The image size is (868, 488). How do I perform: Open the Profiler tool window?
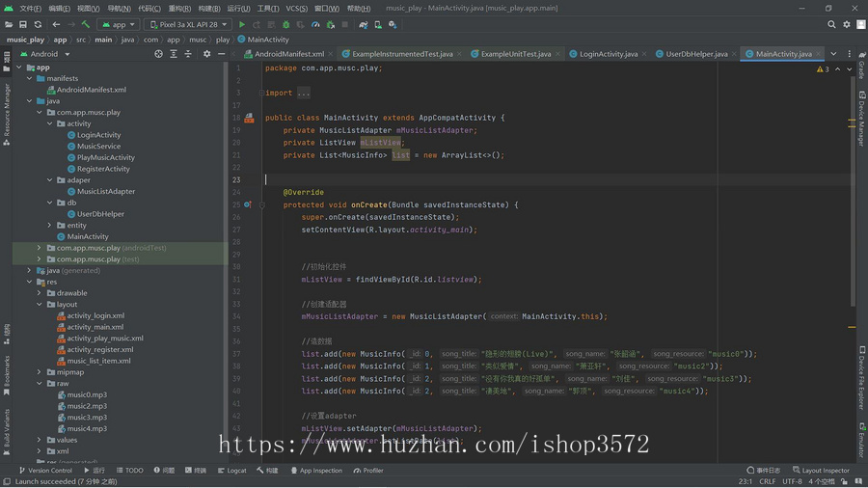click(x=368, y=471)
